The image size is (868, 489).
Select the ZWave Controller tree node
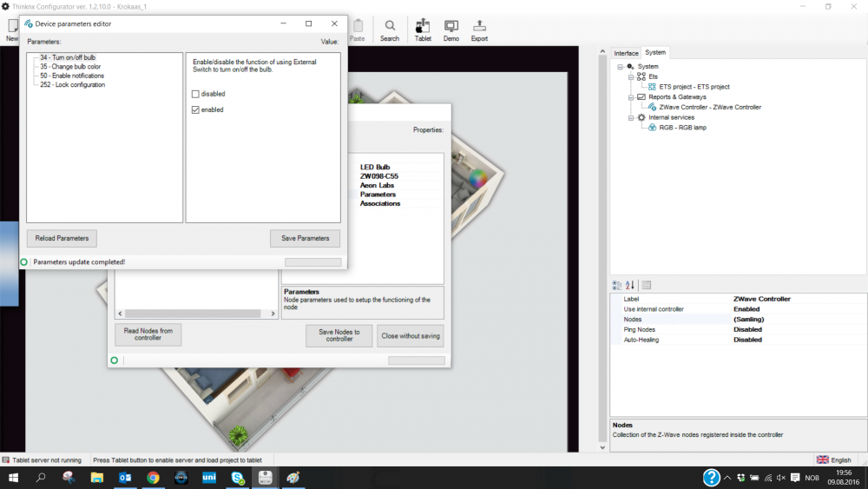coord(709,107)
